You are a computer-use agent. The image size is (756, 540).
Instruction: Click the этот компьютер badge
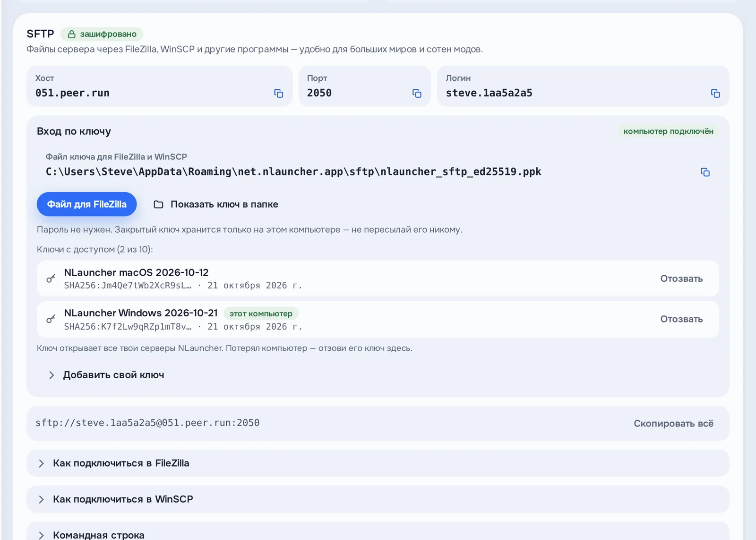click(x=261, y=314)
